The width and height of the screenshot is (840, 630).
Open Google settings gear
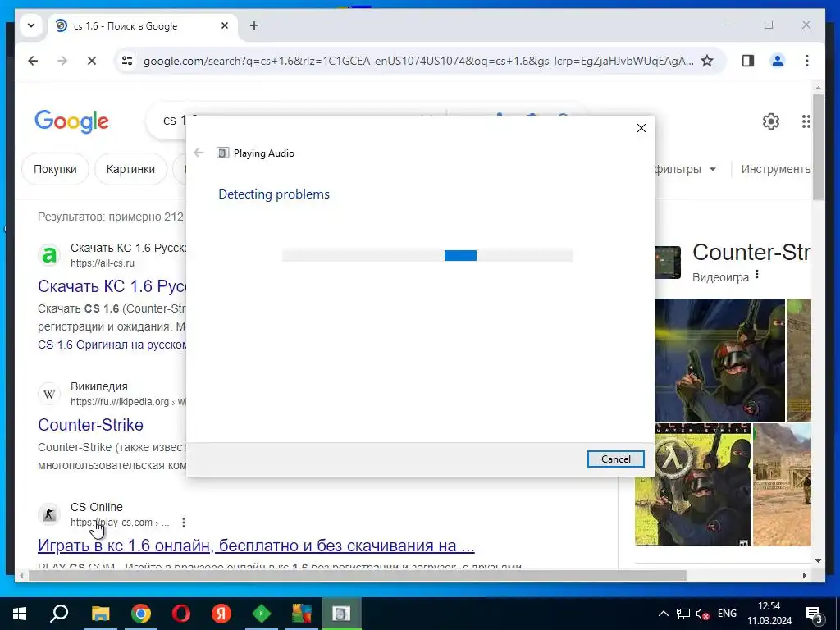[x=771, y=121]
